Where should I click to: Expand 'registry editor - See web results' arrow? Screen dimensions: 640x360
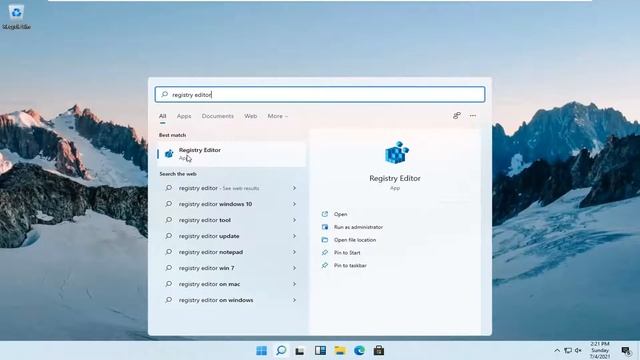click(x=294, y=188)
